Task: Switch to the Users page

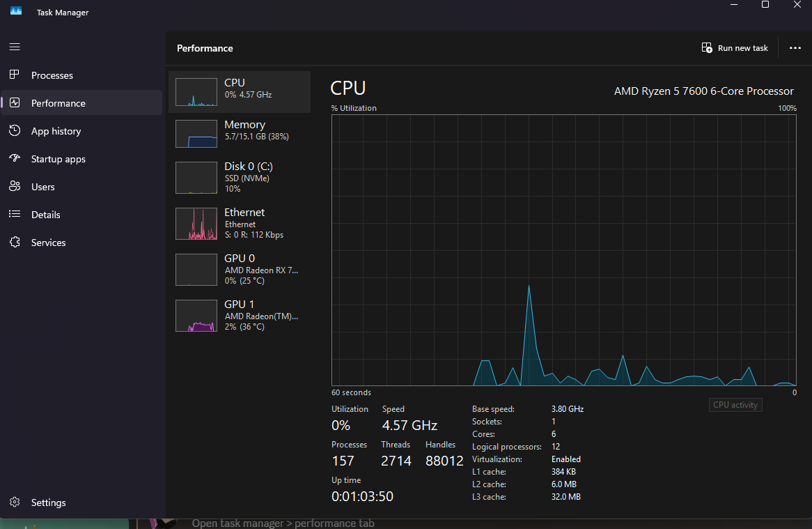Action: coord(81,187)
